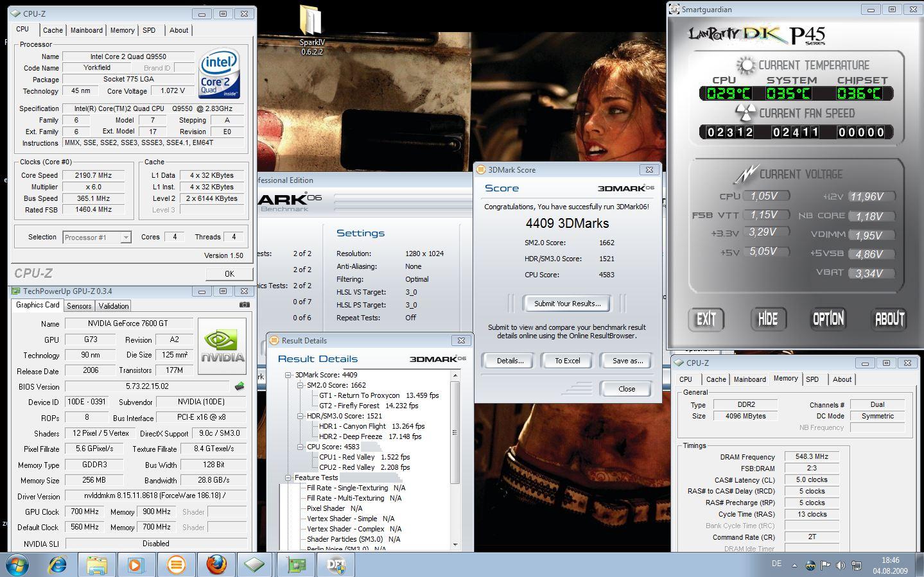
Task: Click the BIOS save chip icon in GPU-Z
Action: click(240, 386)
